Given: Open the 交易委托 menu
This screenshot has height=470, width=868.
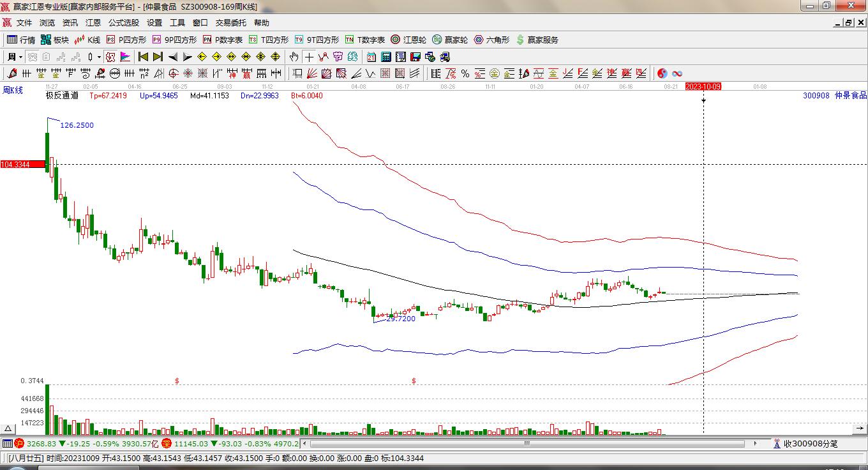Looking at the screenshot, I should 230,23.
